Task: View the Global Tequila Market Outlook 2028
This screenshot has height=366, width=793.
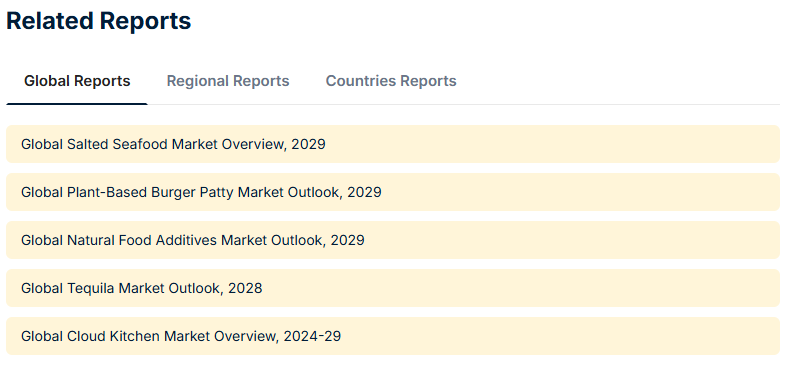Action: [393, 288]
